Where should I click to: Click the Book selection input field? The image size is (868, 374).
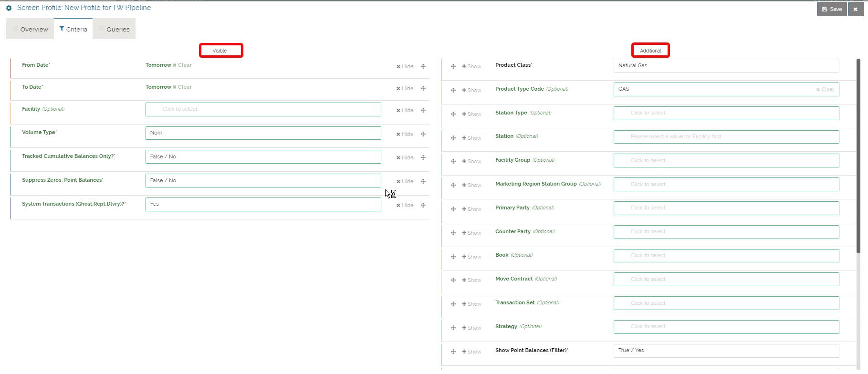tap(726, 256)
